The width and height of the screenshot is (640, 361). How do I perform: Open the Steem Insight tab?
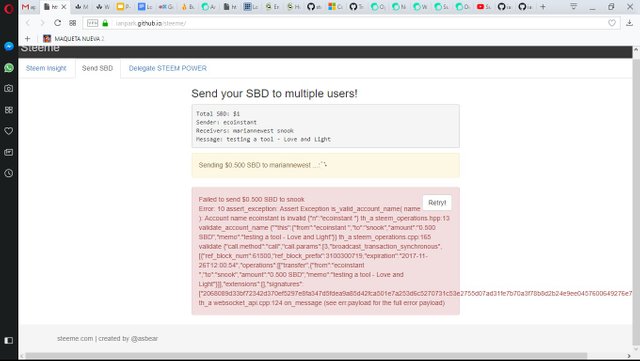(46, 68)
